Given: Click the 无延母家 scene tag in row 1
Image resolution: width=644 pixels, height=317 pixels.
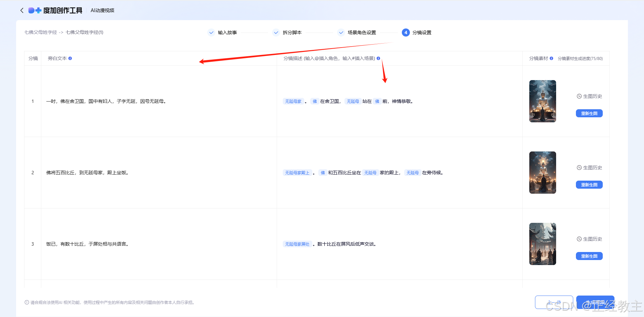Looking at the screenshot, I should [293, 101].
